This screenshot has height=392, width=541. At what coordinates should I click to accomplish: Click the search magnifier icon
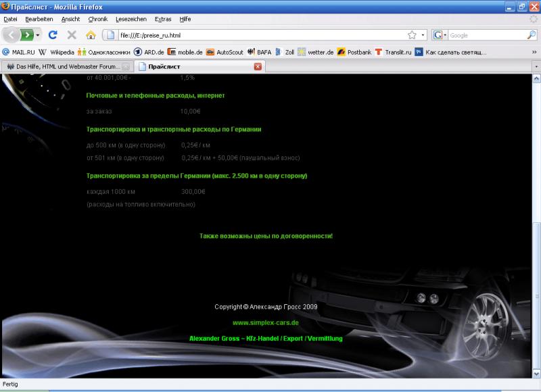pyautogui.click(x=532, y=35)
